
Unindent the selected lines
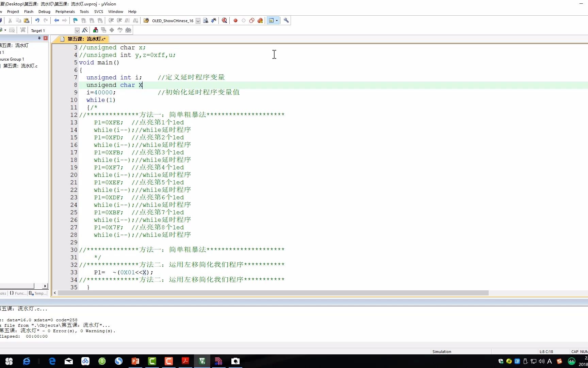click(x=119, y=20)
